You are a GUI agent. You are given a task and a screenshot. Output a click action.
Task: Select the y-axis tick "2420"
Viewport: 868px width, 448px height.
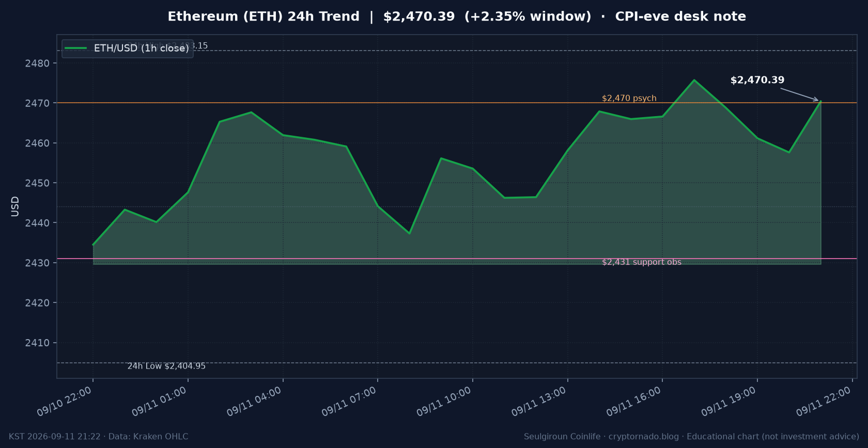click(37, 303)
